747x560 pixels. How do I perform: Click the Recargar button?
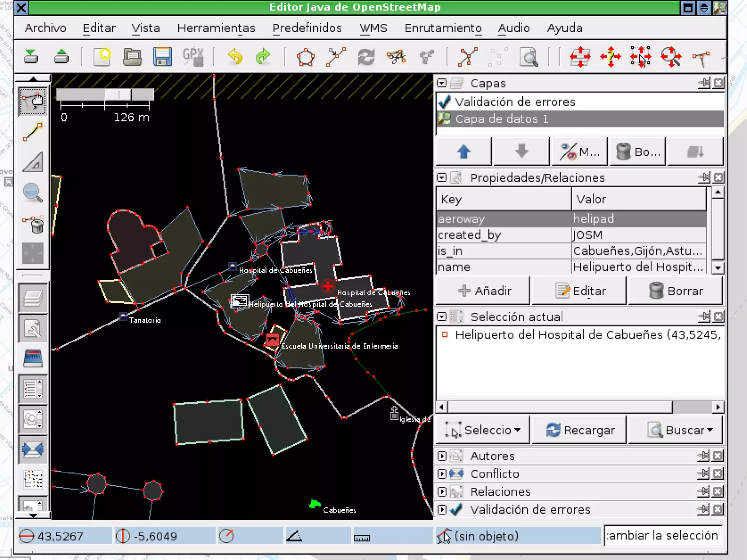click(x=580, y=430)
